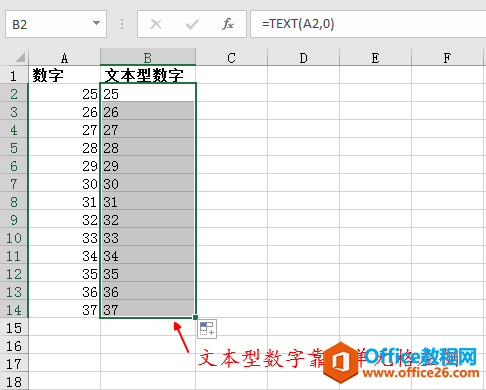Screen dimensions: 486x390
Task: Select row 1 header
Action: click(x=14, y=75)
